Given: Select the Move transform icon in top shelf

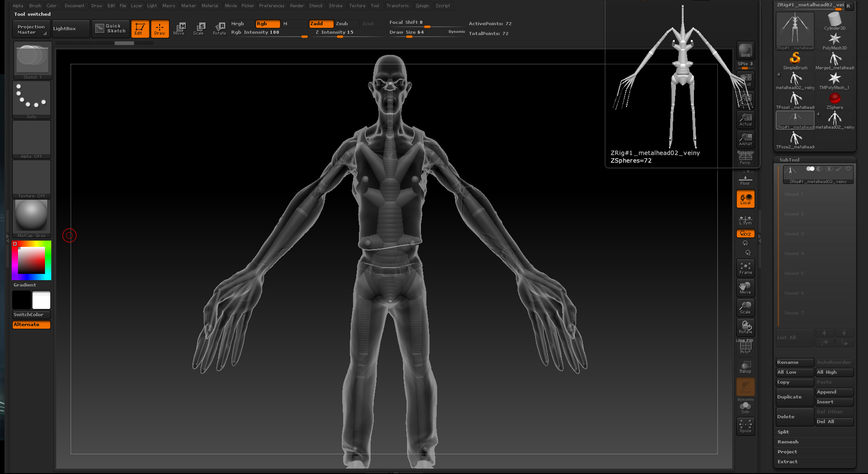Looking at the screenshot, I should click(x=179, y=29).
